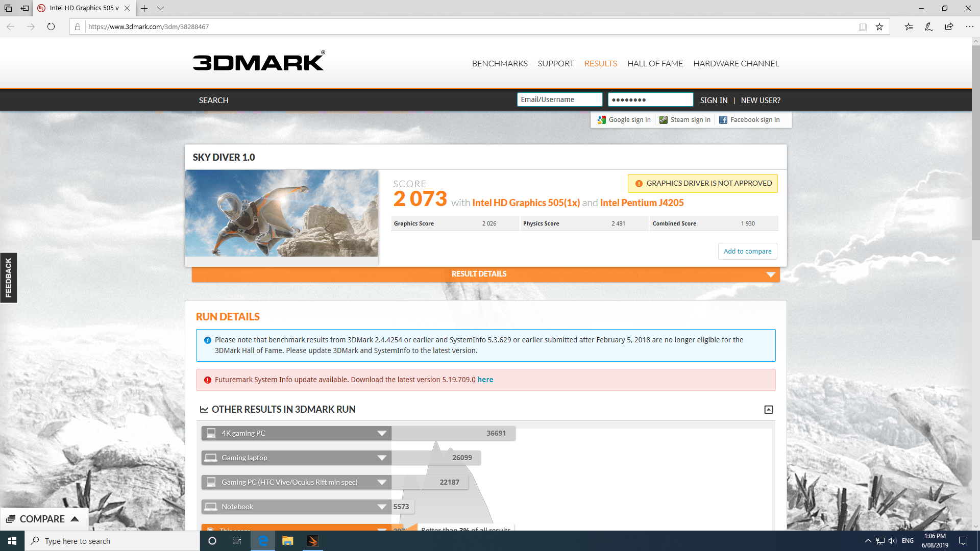This screenshot has width=980, height=551.
Task: Click the 3DMark app taskbar icon
Action: 313,541
